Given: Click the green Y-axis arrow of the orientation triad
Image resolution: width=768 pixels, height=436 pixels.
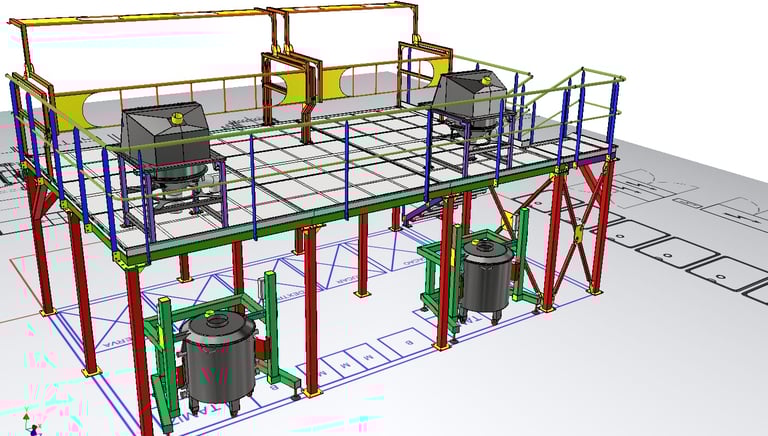Looking at the screenshot, I should 26,418.
